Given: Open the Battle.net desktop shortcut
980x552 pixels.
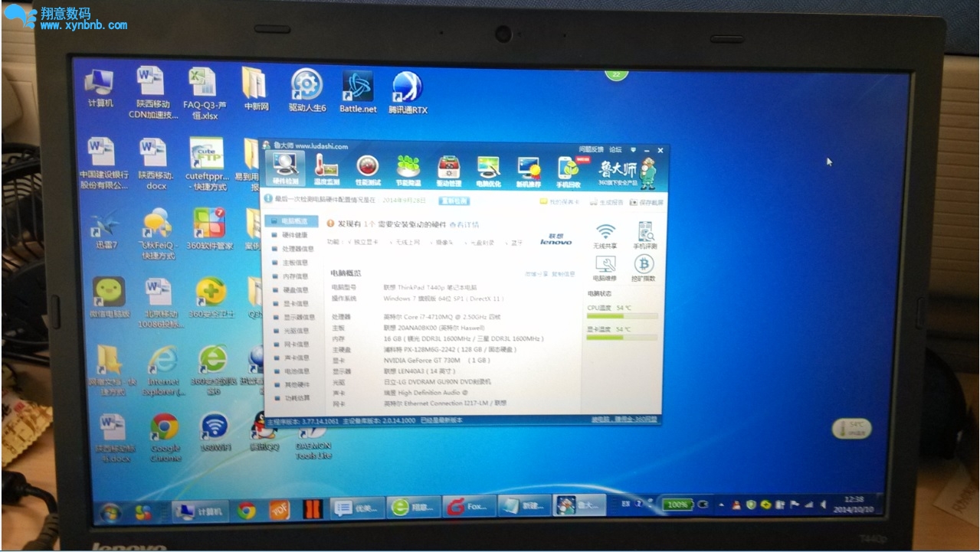Looking at the screenshot, I should pyautogui.click(x=358, y=92).
